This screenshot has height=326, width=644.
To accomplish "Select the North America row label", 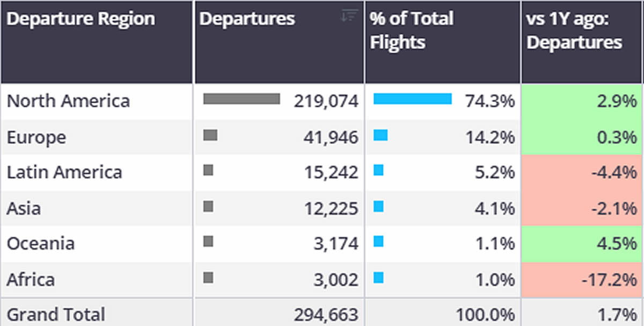I will [x=68, y=101].
